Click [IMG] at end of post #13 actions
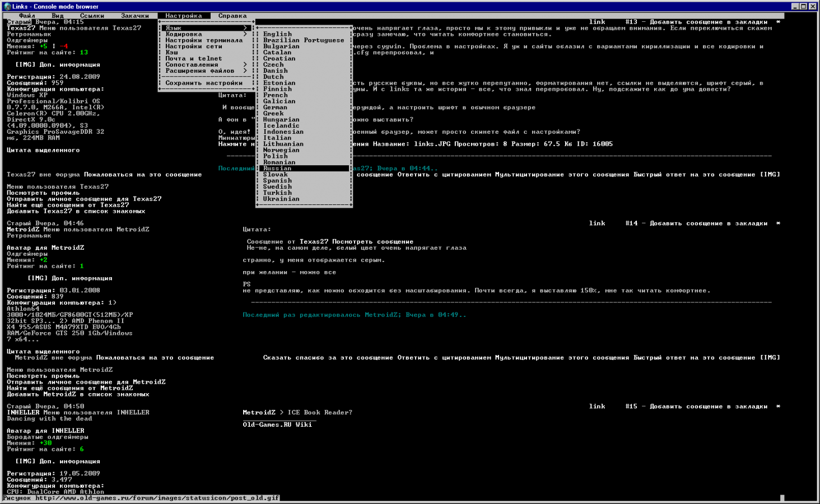The image size is (820, 504). click(770, 175)
